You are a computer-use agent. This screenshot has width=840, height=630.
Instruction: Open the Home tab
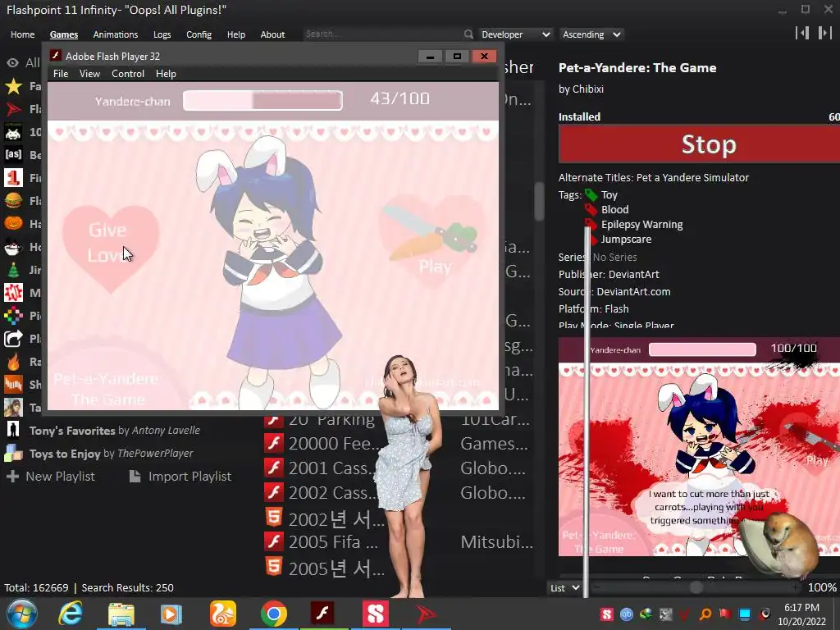pyautogui.click(x=22, y=34)
